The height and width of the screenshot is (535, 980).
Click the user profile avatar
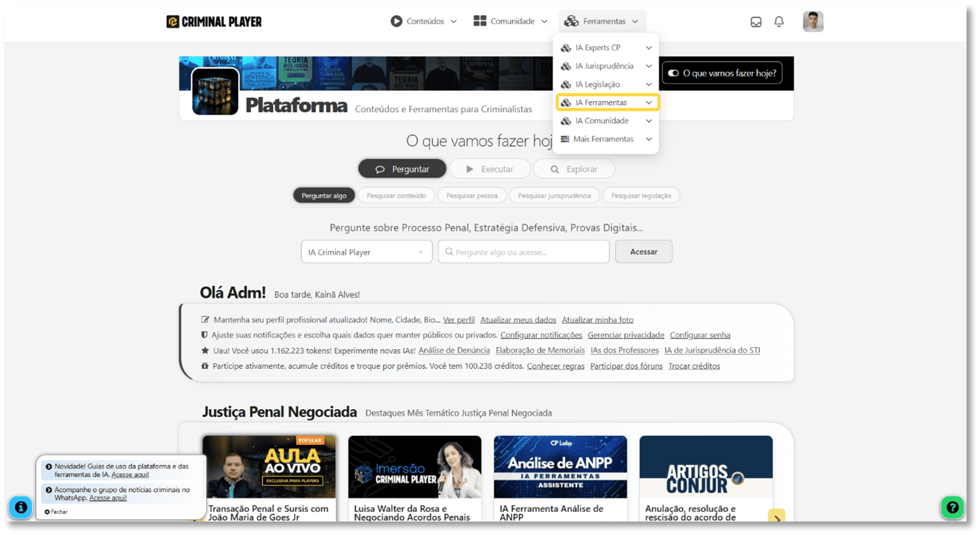[x=813, y=22]
